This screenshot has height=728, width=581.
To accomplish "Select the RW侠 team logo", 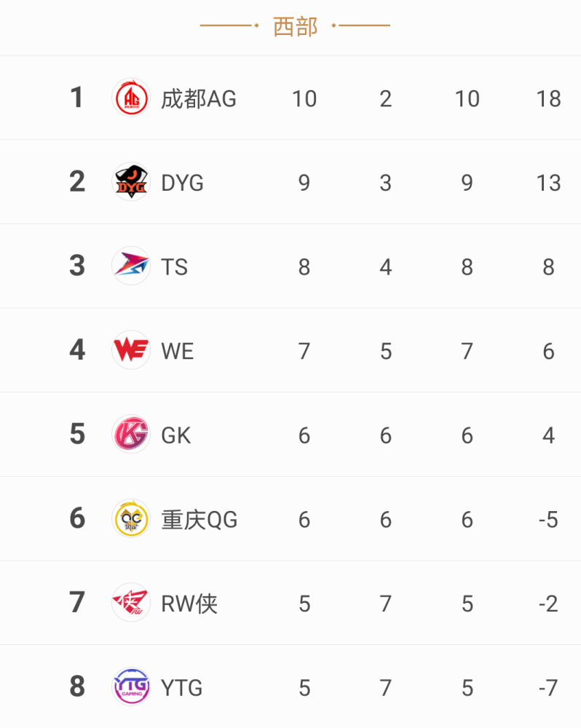I will (131, 603).
